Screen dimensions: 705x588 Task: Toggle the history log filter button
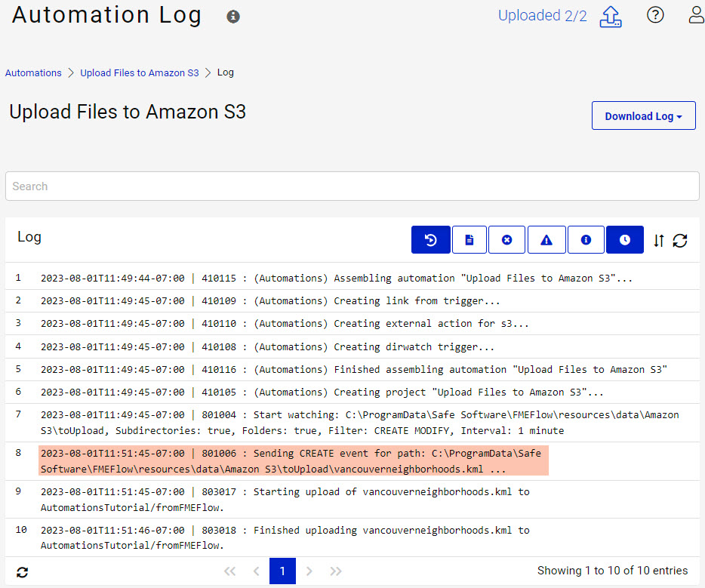coord(431,240)
